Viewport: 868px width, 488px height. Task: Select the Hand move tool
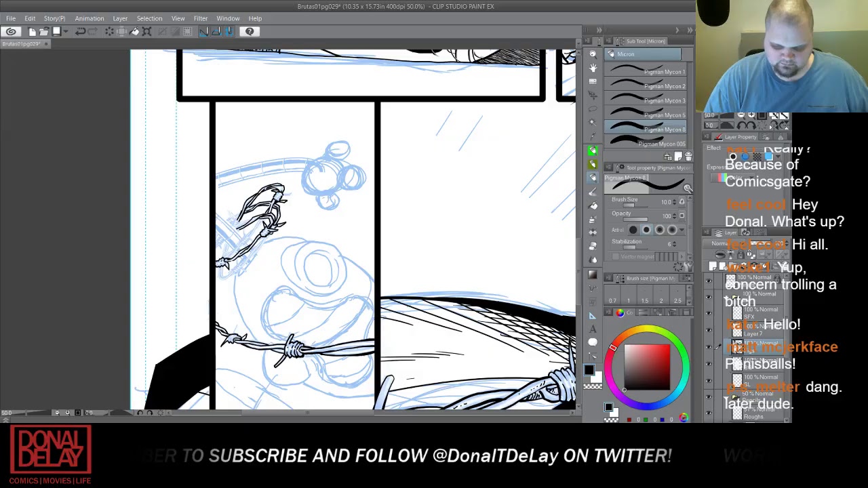(x=593, y=68)
